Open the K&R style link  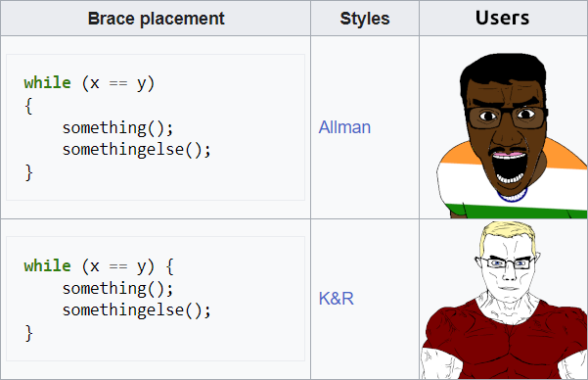tap(337, 299)
